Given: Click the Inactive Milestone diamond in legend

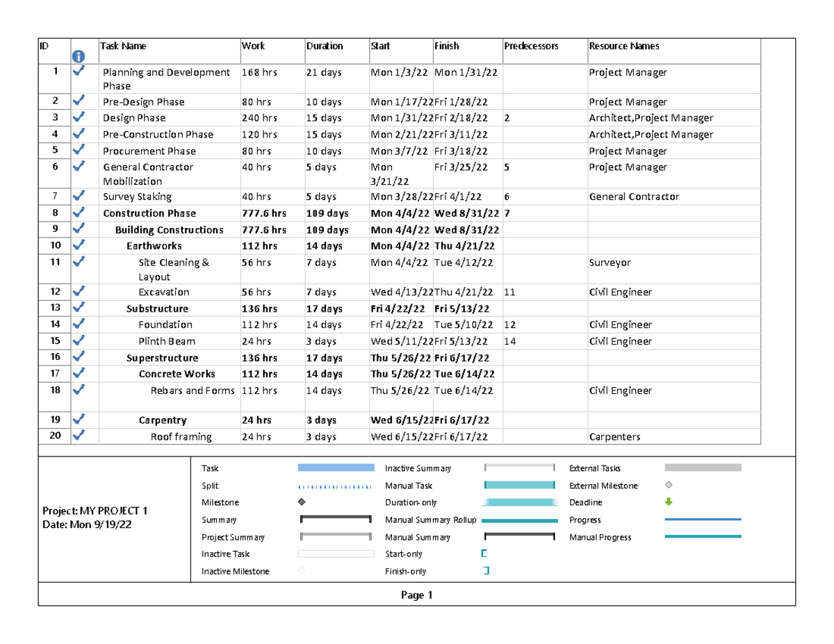Looking at the screenshot, I should (302, 571).
